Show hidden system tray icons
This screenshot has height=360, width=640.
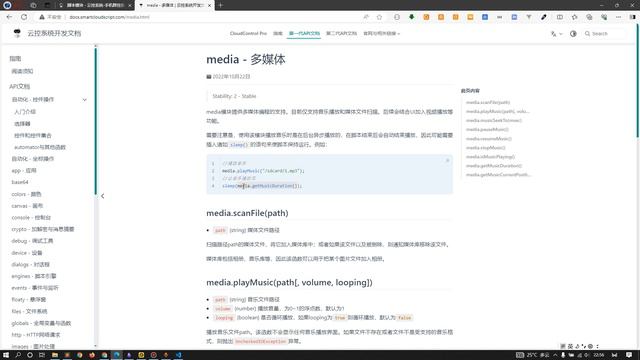555,355
